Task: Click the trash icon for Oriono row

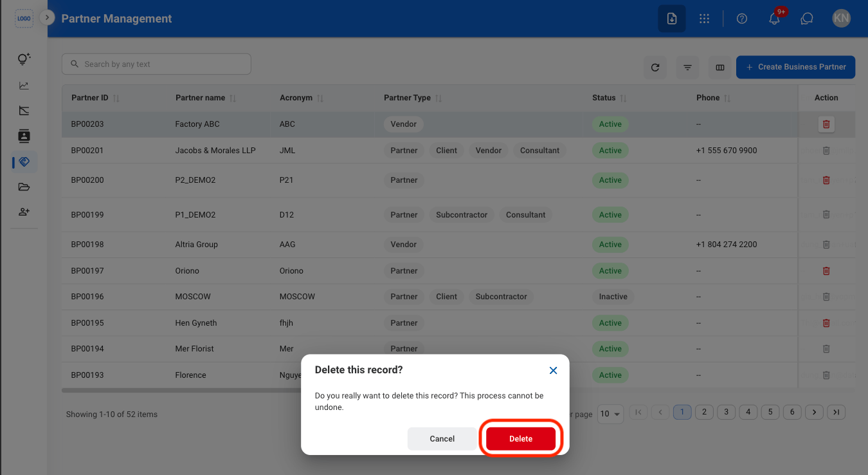Action: pos(826,271)
